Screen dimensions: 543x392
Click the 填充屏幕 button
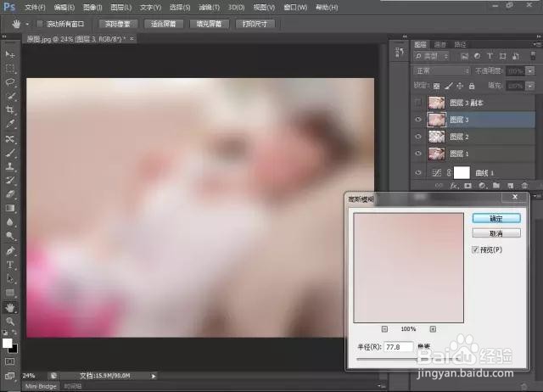(210, 24)
